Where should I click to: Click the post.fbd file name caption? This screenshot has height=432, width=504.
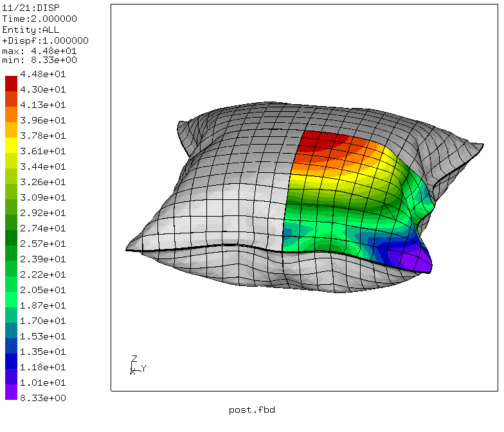252,410
